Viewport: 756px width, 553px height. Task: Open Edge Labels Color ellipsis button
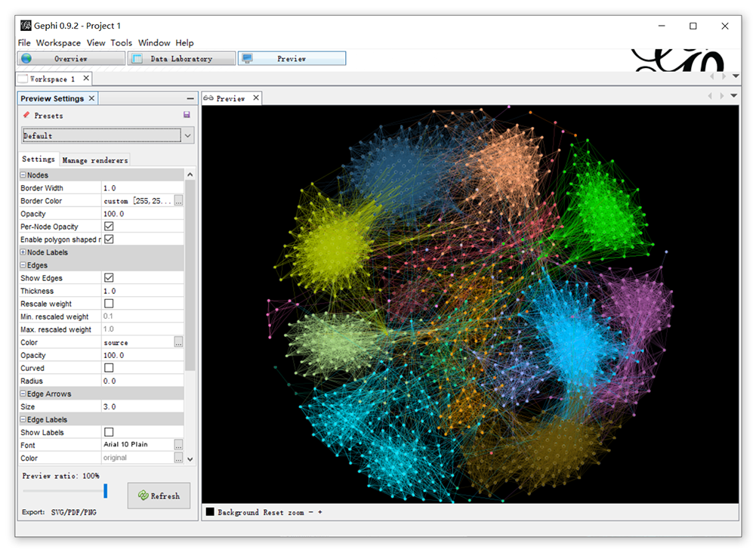pos(178,458)
